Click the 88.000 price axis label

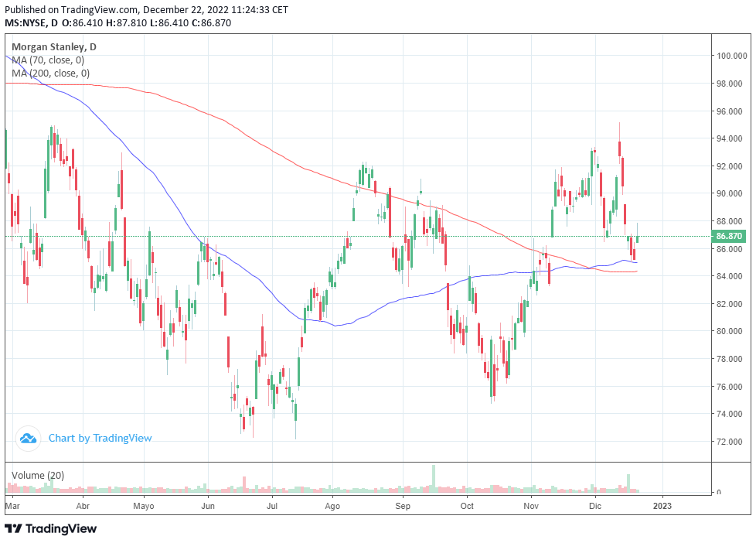(730, 221)
